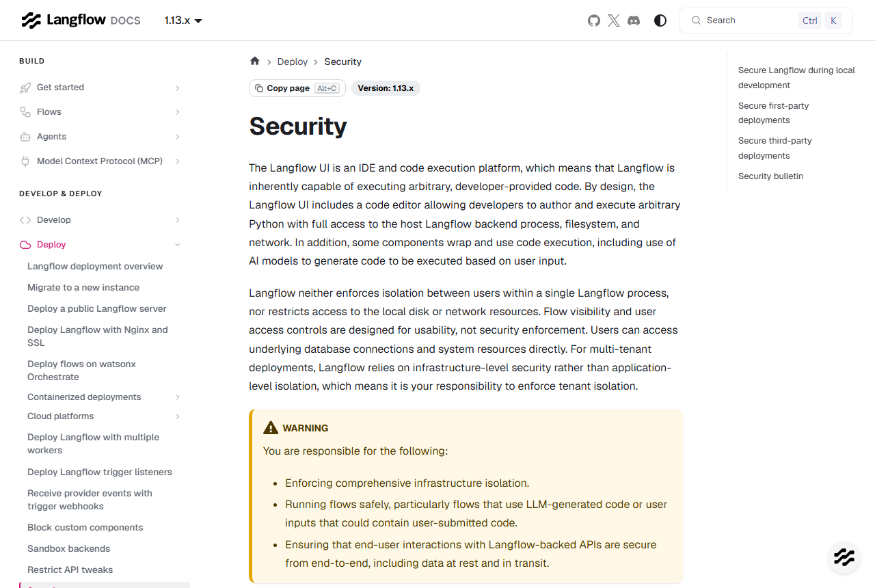Open Langflow's X (Twitter) profile icon
The height and width of the screenshot is (588, 875).
pyautogui.click(x=614, y=21)
